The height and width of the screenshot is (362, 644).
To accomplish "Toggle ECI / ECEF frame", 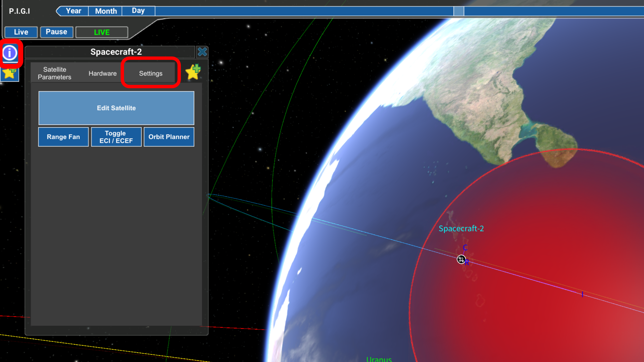I will point(116,137).
